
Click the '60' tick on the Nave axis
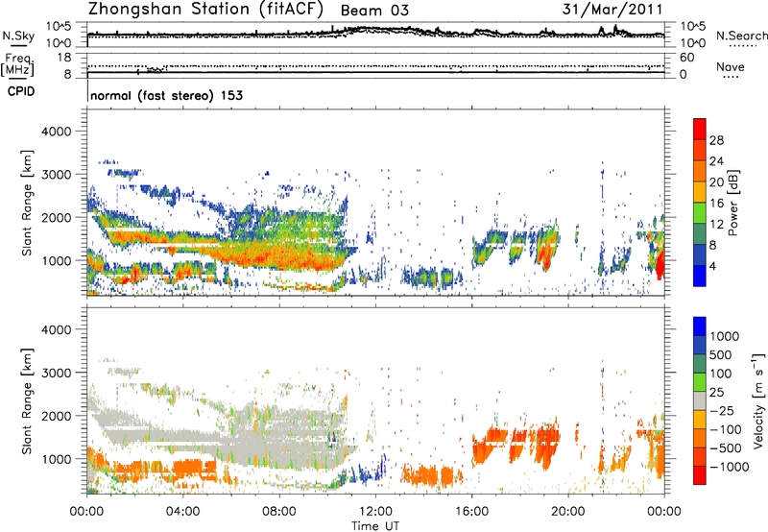[x=686, y=58]
